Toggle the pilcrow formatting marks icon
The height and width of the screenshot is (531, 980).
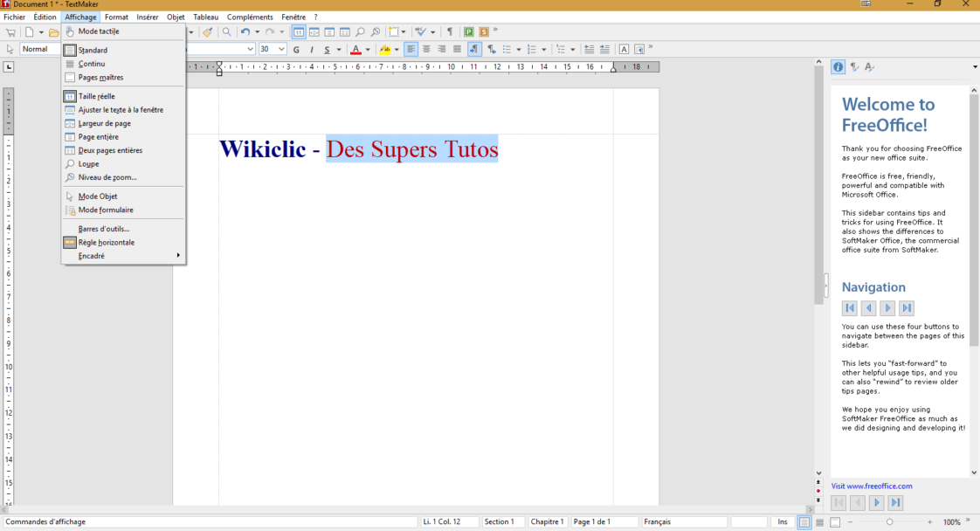[449, 31]
